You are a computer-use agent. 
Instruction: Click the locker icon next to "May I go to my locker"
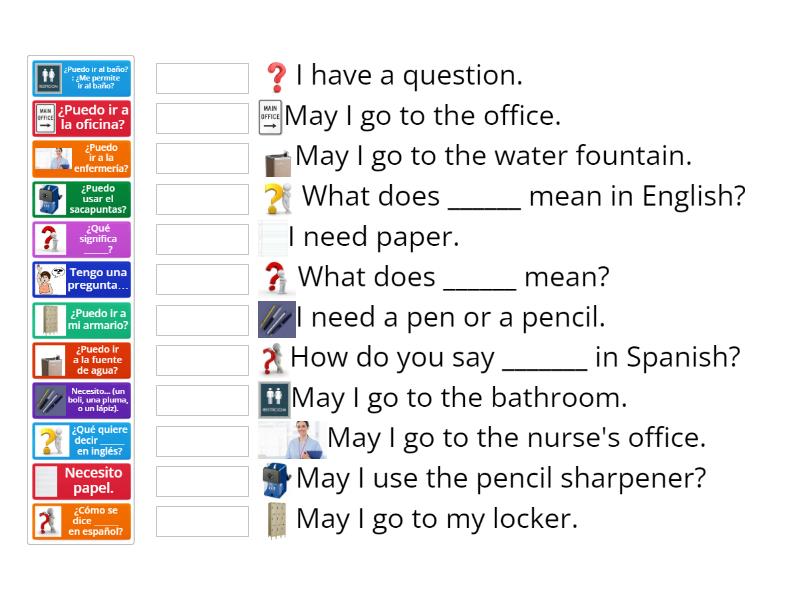click(275, 518)
